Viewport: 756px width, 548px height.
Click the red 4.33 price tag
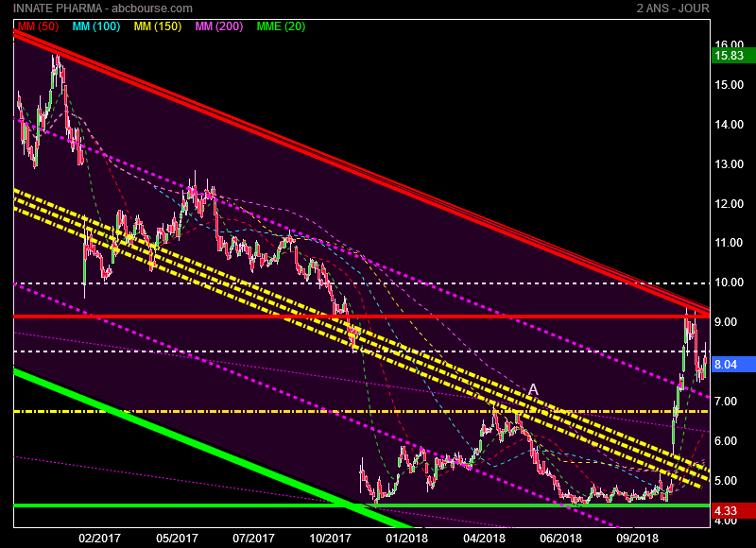[733, 511]
